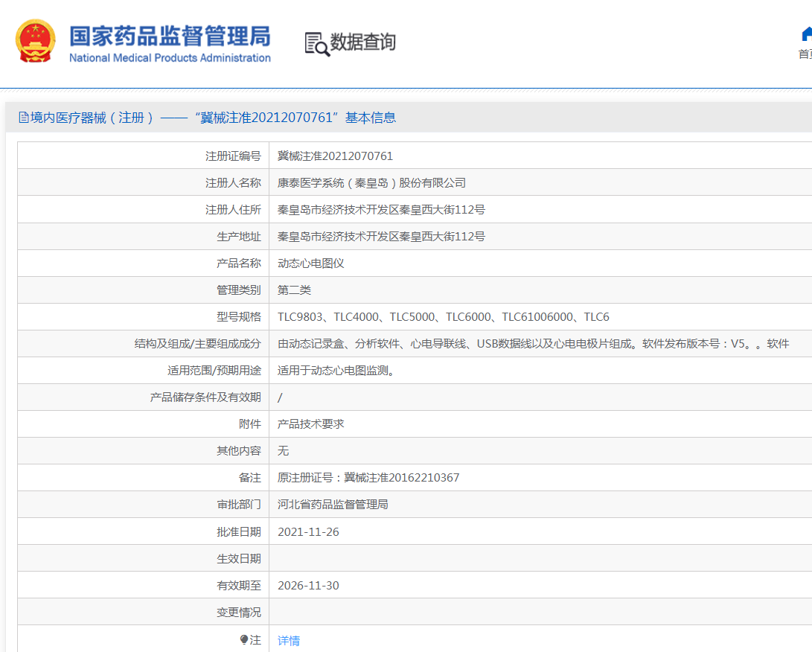Click the lightbulb icon beside 注

[x=243, y=640]
